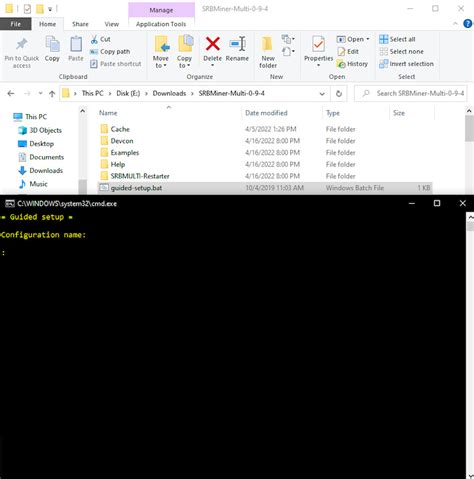The height and width of the screenshot is (479, 474).
Task: Click Select all
Action: click(x=397, y=39)
